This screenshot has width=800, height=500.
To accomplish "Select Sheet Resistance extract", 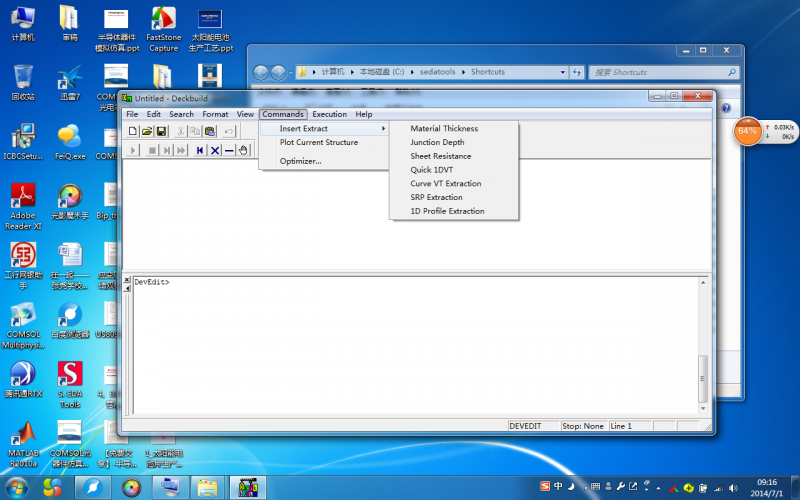I will [x=454, y=156].
